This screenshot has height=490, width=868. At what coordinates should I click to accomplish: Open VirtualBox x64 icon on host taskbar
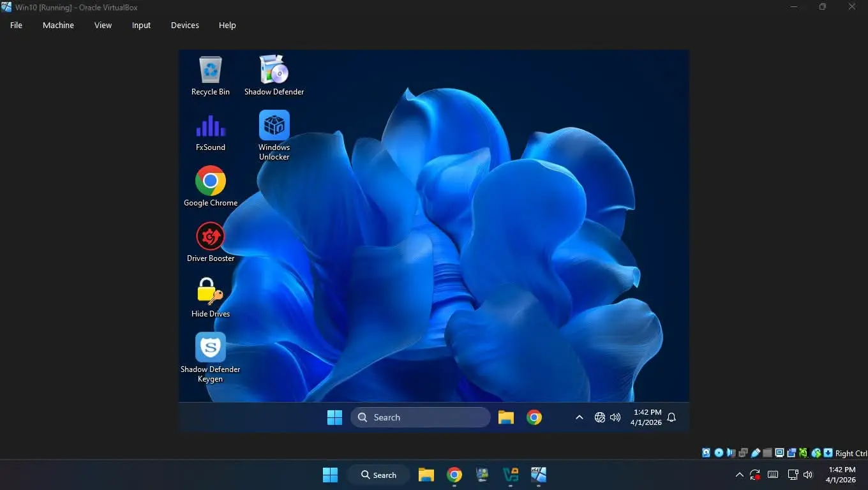click(539, 475)
